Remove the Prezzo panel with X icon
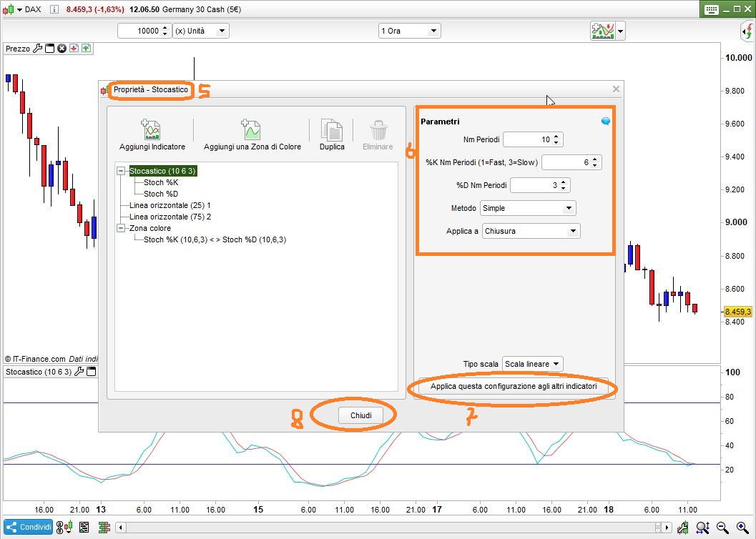Viewport: 756px width, 539px height. 62,48
